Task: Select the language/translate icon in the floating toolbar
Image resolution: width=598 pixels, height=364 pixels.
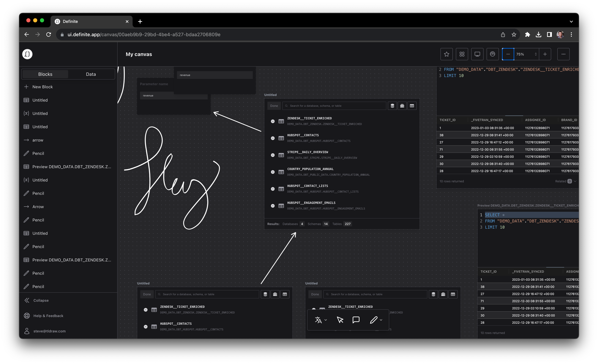Action: click(318, 320)
